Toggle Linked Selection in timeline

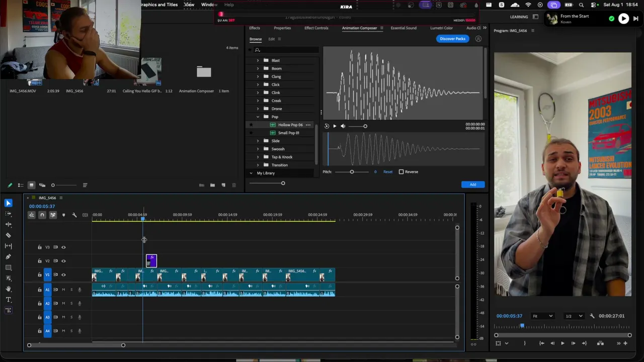(53, 215)
